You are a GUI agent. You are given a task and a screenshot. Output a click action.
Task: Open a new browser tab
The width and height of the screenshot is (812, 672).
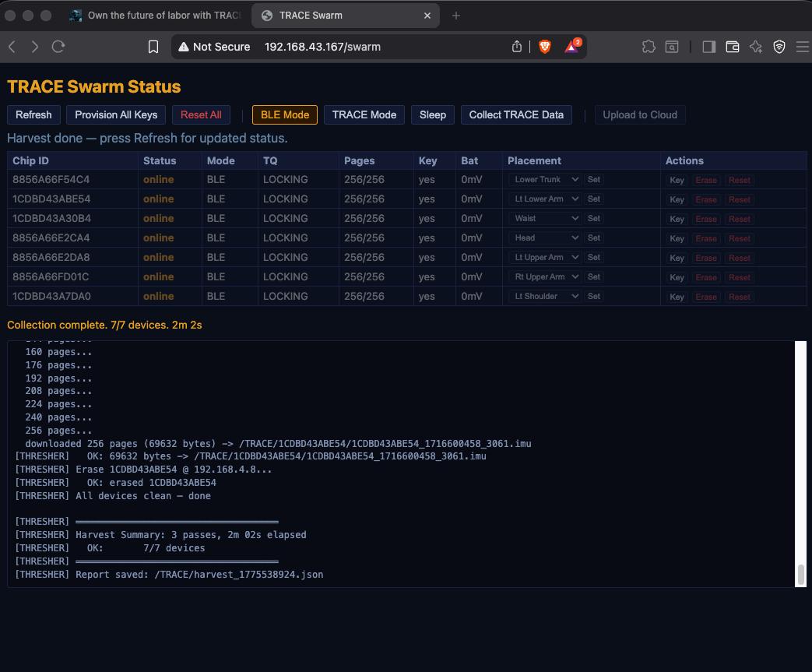pyautogui.click(x=455, y=16)
